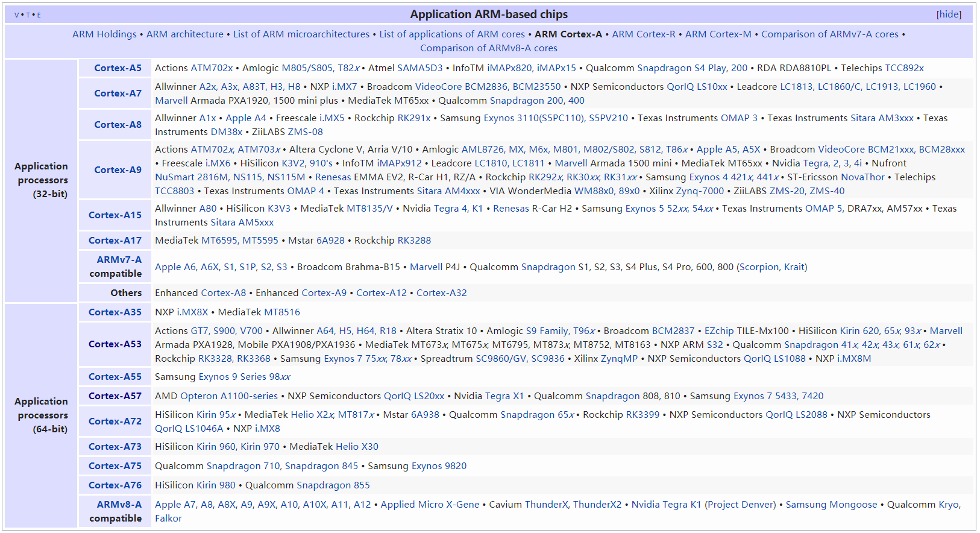This screenshot has height=533, width=980.
Task: Open the ARM Holdings link
Action: (x=104, y=34)
